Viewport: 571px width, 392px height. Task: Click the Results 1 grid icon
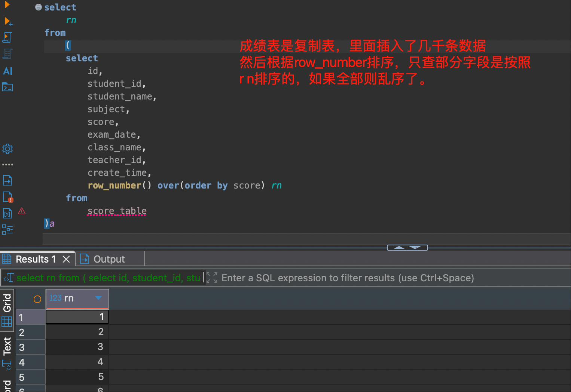click(x=7, y=259)
